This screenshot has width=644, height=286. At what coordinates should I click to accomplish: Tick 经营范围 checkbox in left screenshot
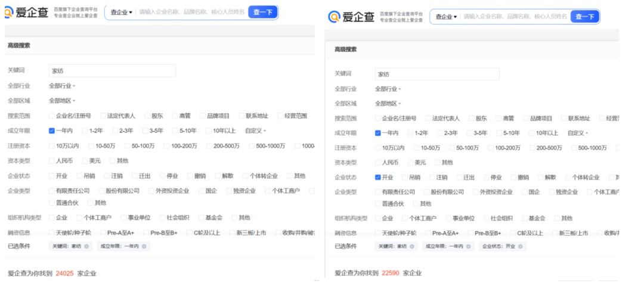click(280, 116)
